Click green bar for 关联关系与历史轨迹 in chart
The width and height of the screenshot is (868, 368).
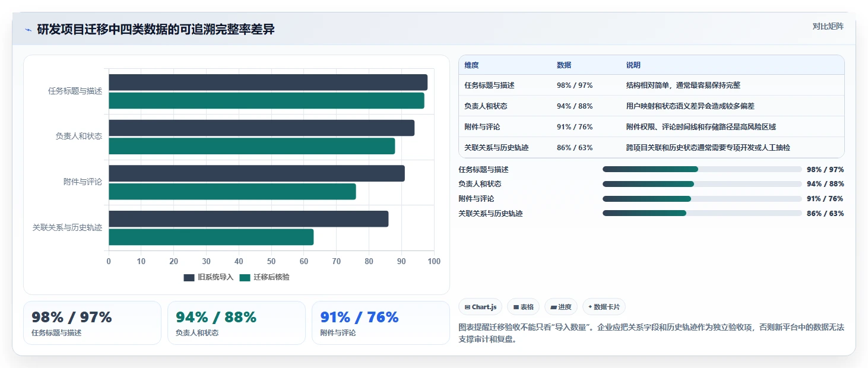[211, 237]
